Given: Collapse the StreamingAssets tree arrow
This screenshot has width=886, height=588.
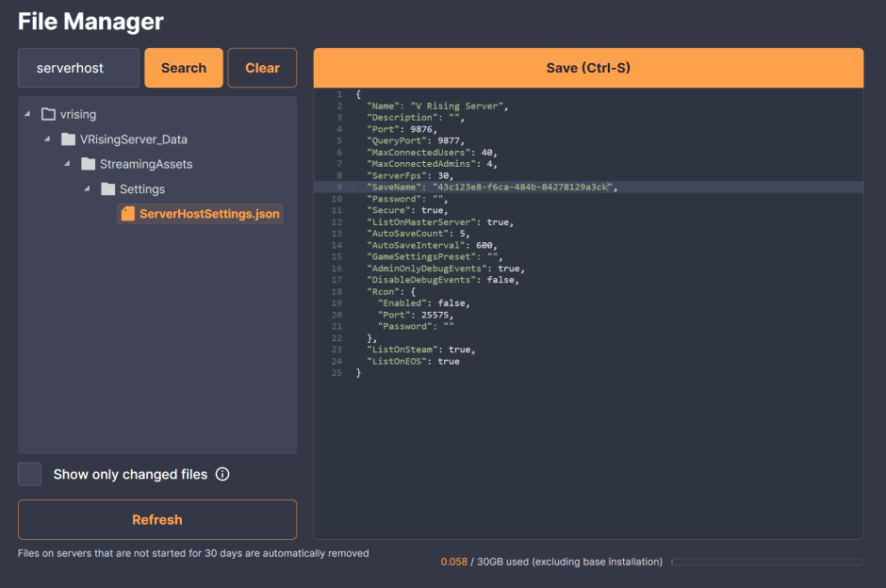Looking at the screenshot, I should click(67, 164).
